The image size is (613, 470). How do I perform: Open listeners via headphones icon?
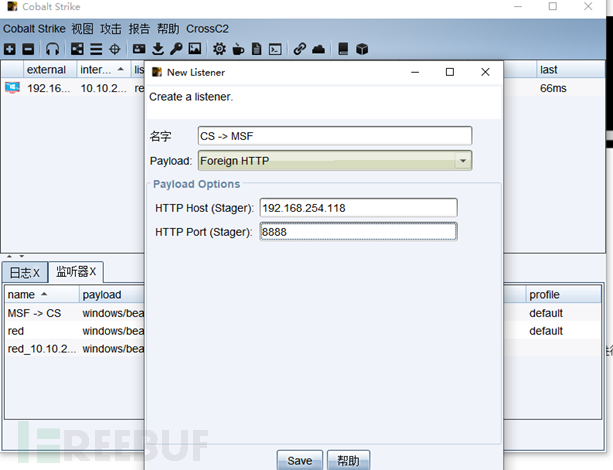click(x=52, y=49)
